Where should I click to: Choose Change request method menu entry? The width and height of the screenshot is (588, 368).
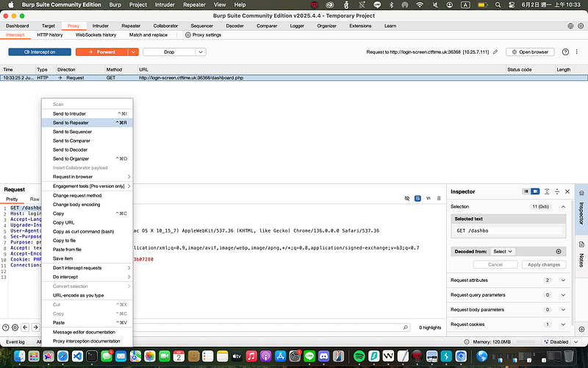tap(87, 196)
